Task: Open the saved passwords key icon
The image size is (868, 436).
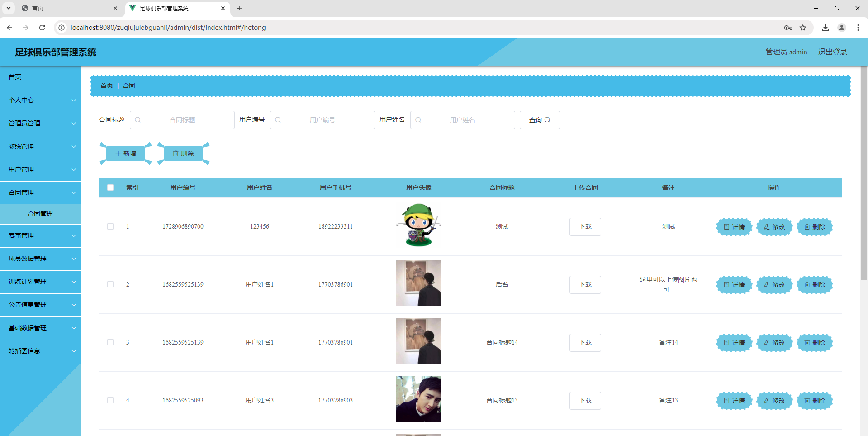Action: [788, 28]
